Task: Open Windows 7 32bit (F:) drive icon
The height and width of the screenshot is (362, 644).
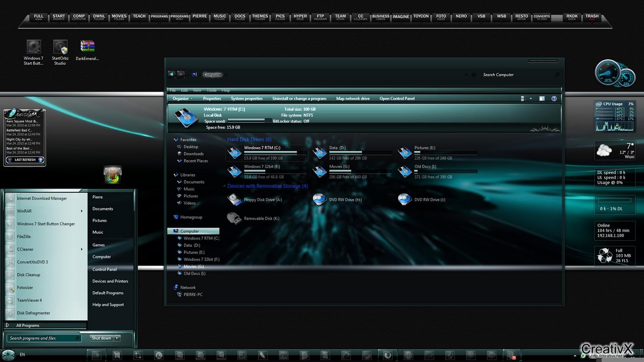Action: pyautogui.click(x=234, y=172)
